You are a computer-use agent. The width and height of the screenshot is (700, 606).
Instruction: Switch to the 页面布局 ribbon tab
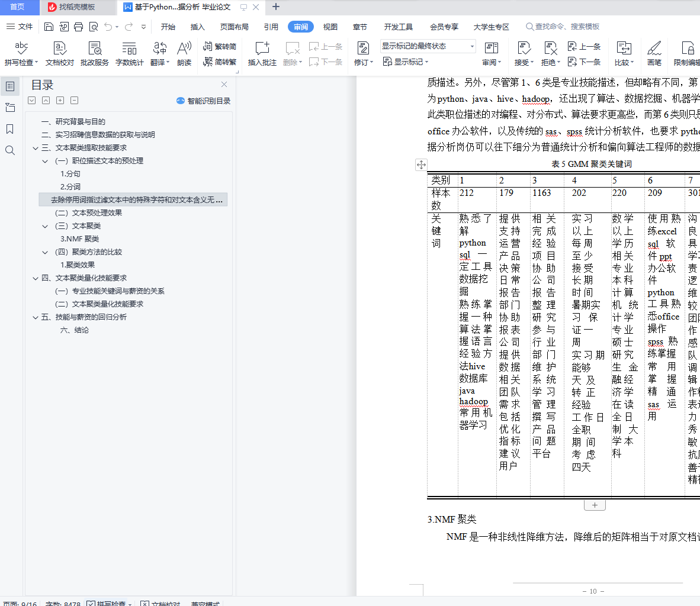coord(235,27)
